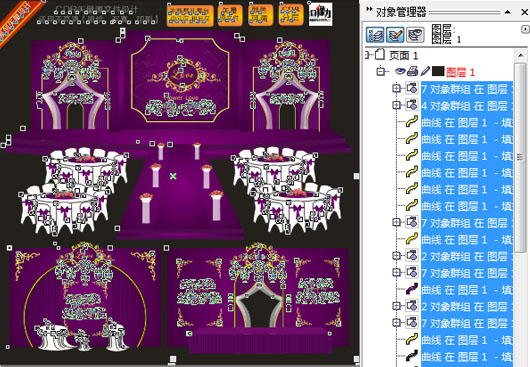The width and height of the screenshot is (530, 367).
Task: Collapse the 图层 1 layer node
Action: tap(381, 72)
